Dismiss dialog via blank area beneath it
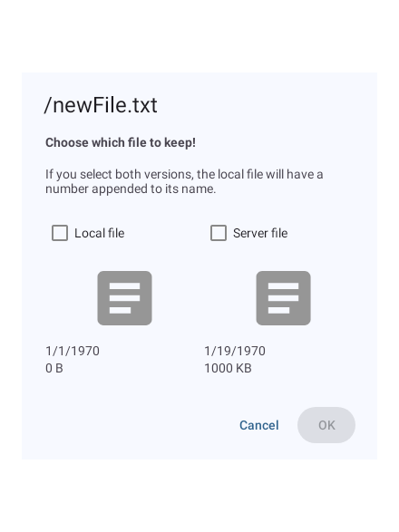Viewport: 399px width, 532px height. point(199,496)
